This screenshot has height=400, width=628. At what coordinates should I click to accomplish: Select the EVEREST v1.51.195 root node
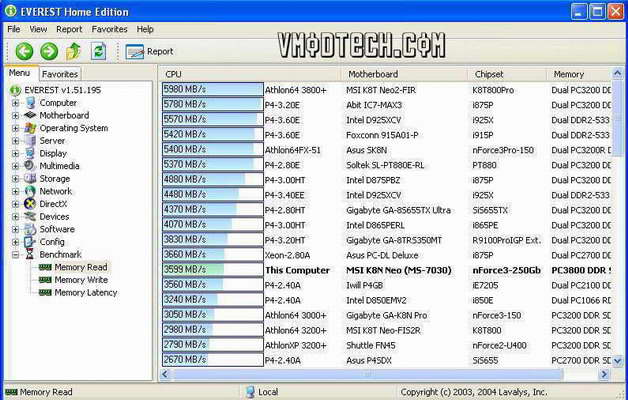[x=62, y=90]
